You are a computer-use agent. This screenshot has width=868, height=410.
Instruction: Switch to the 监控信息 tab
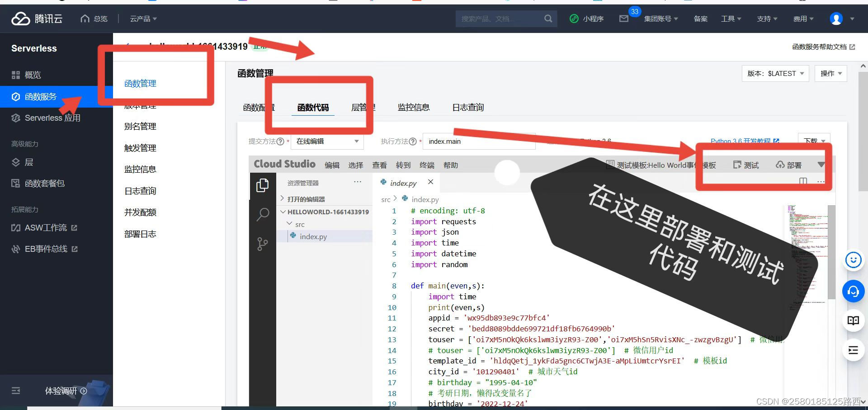[414, 107]
